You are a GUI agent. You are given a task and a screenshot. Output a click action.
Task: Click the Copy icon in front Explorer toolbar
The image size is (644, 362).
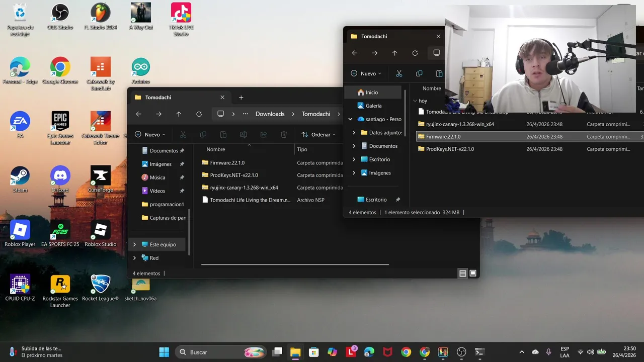(203, 135)
